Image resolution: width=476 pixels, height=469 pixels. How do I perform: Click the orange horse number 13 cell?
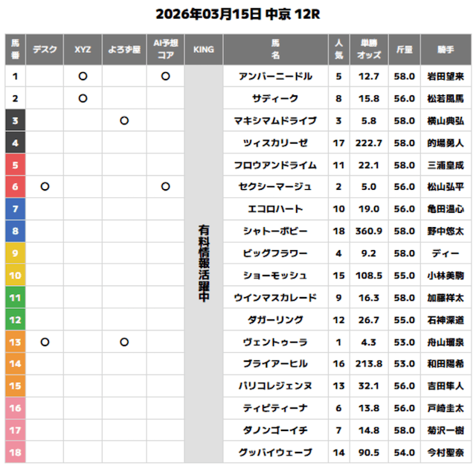click(x=15, y=342)
